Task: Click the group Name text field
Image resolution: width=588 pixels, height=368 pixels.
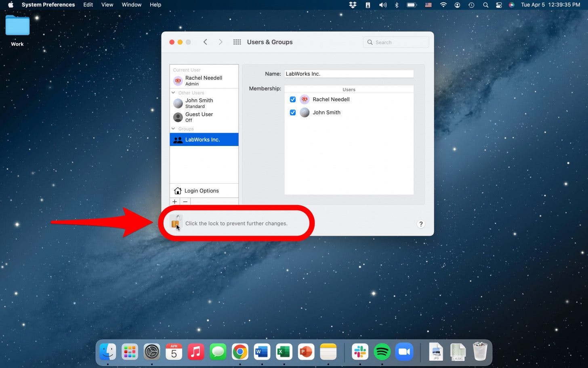Action: point(349,74)
